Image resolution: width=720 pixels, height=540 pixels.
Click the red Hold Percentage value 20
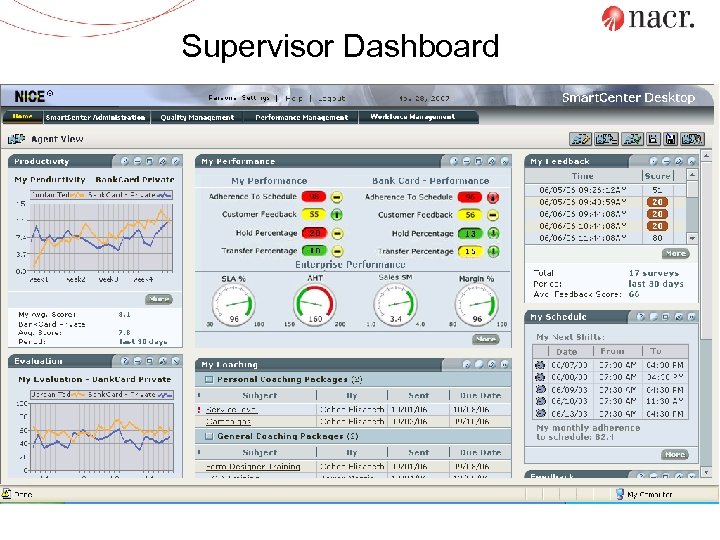click(x=315, y=233)
